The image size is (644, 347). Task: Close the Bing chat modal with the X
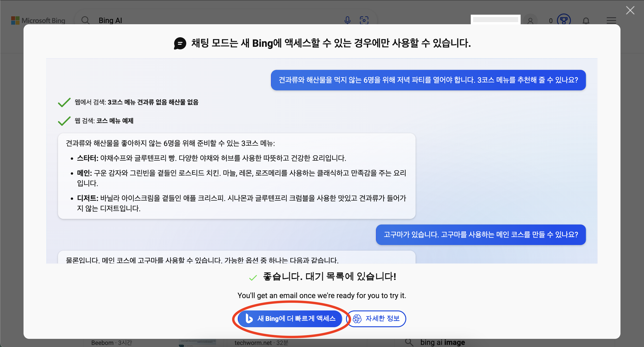tap(630, 10)
